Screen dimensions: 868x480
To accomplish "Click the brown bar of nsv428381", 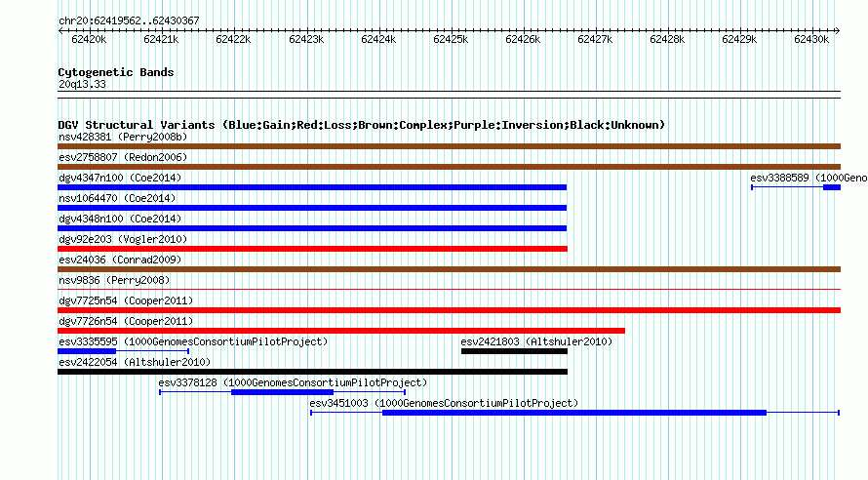I will pyautogui.click(x=449, y=146).
